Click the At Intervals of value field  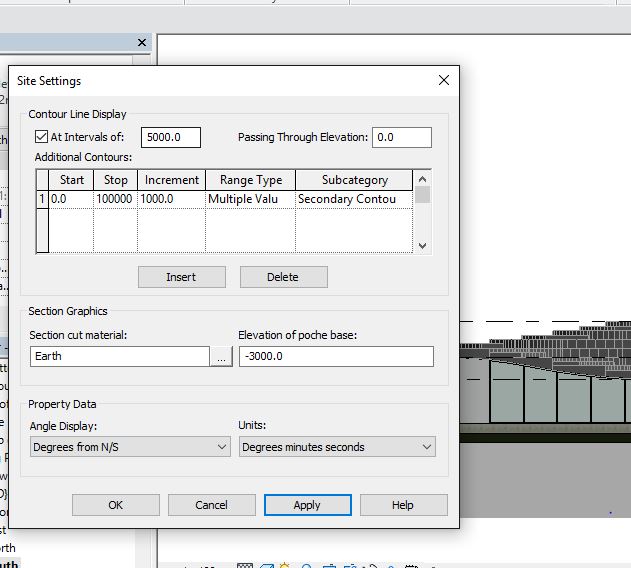click(171, 137)
